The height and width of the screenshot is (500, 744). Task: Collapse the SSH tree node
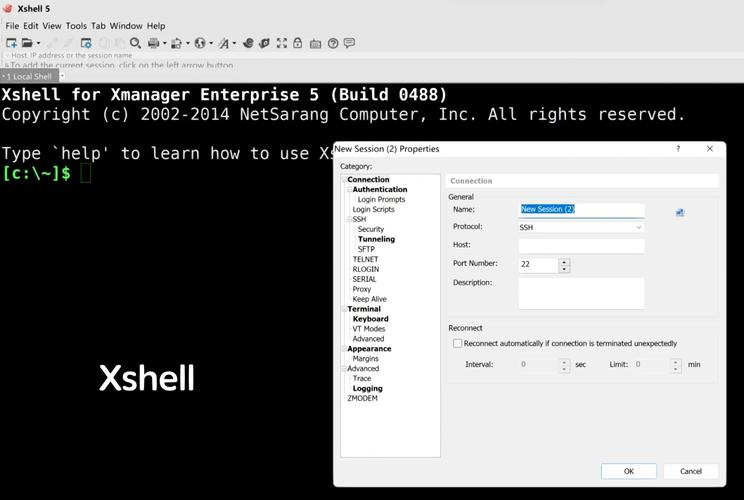349,219
